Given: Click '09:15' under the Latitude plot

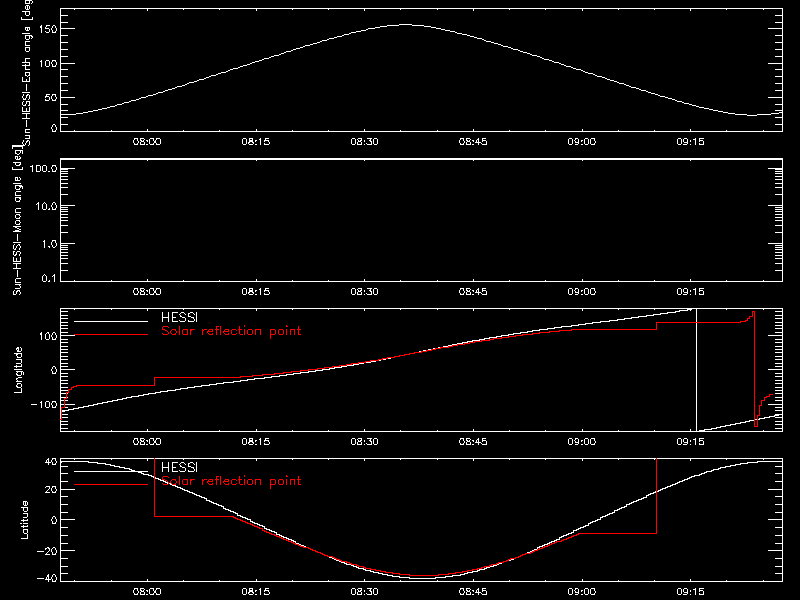Looking at the screenshot, I should click(x=690, y=592).
